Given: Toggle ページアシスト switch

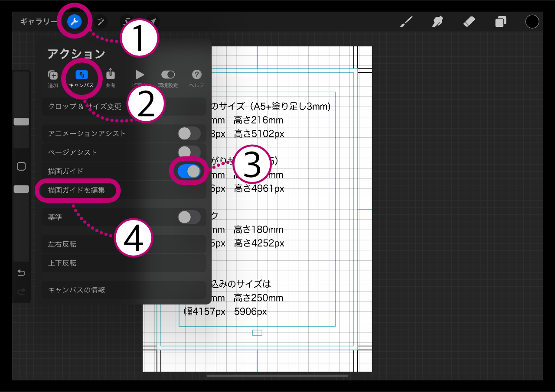Looking at the screenshot, I should 189,152.
